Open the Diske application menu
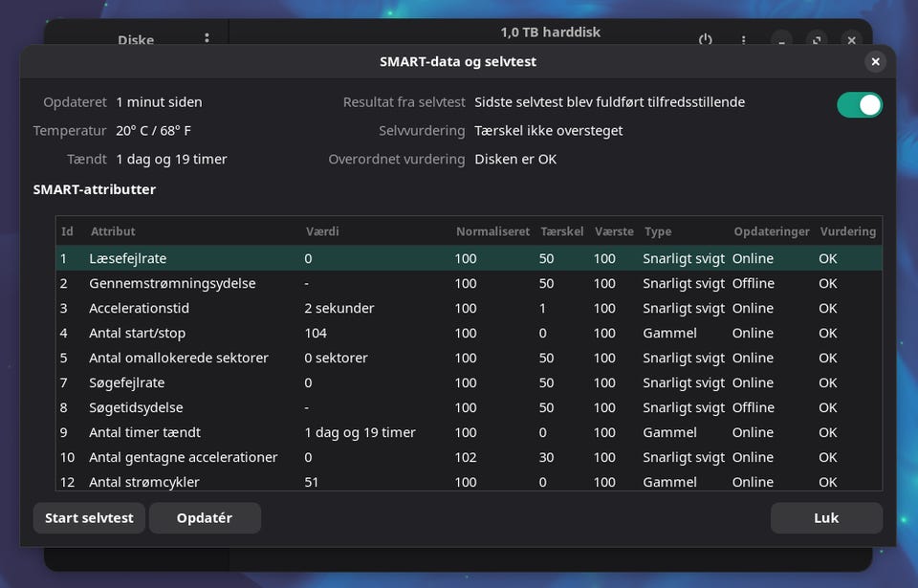This screenshot has height=588, width=918. click(207, 39)
